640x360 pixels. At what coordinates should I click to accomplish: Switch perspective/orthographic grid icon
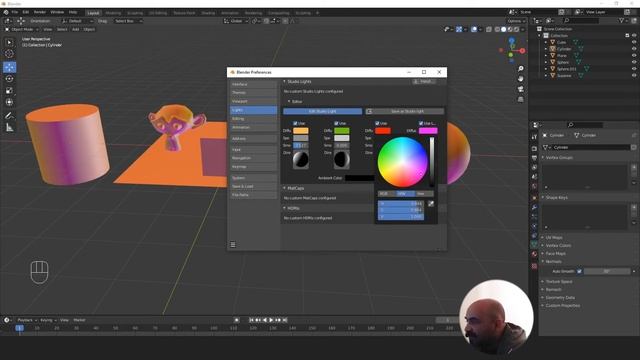pos(520,99)
